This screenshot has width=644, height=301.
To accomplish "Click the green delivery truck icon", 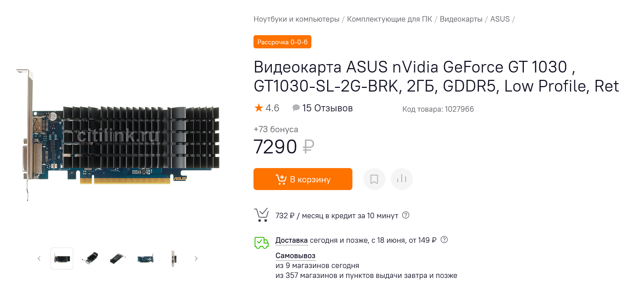I will [262, 242].
